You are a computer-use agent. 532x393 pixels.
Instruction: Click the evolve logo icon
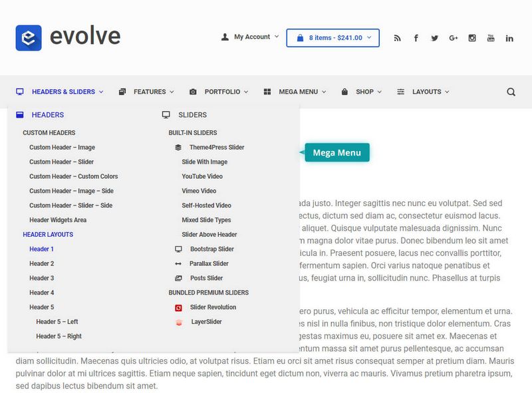pyautogui.click(x=29, y=38)
